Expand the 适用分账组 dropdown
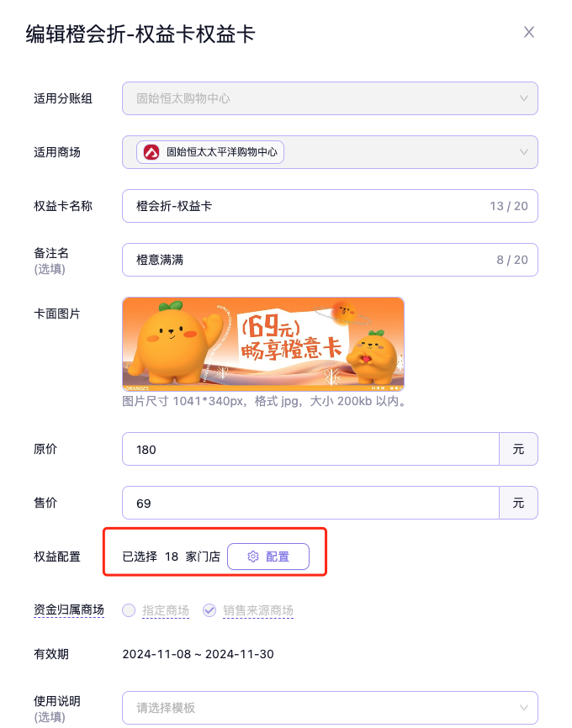Screen dimensions: 572x728 click(523, 98)
